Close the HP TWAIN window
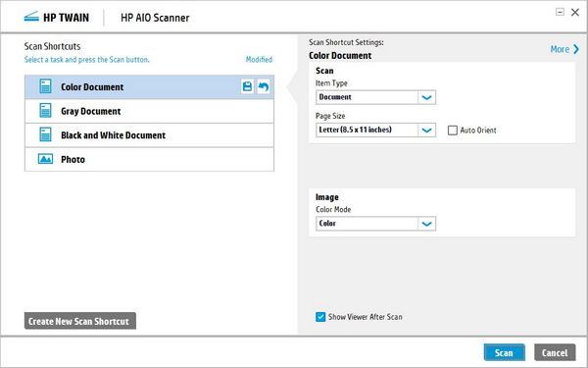 pyautogui.click(x=575, y=12)
